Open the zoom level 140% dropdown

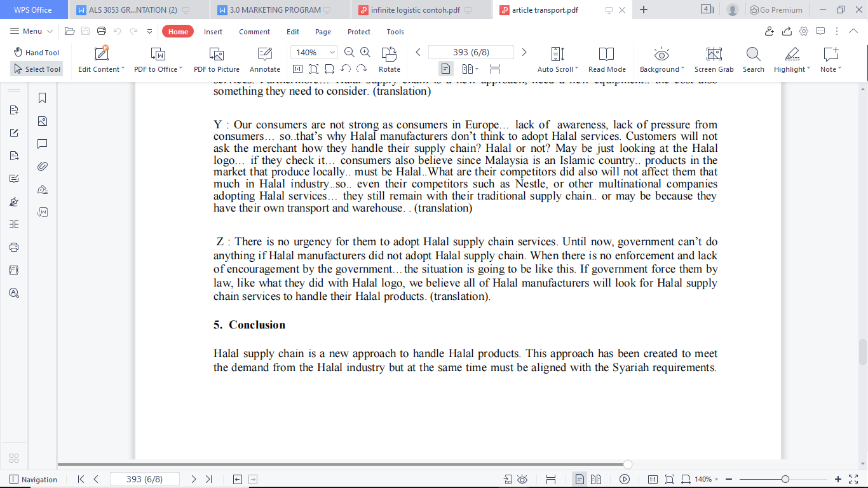point(314,52)
